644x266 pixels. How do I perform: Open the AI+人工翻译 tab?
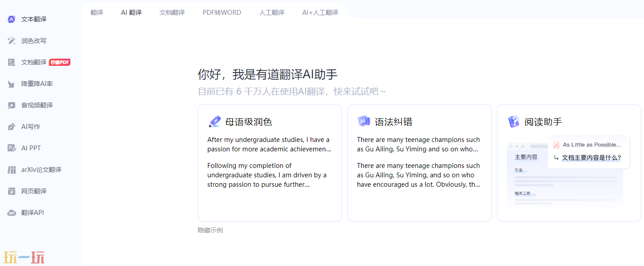[320, 13]
